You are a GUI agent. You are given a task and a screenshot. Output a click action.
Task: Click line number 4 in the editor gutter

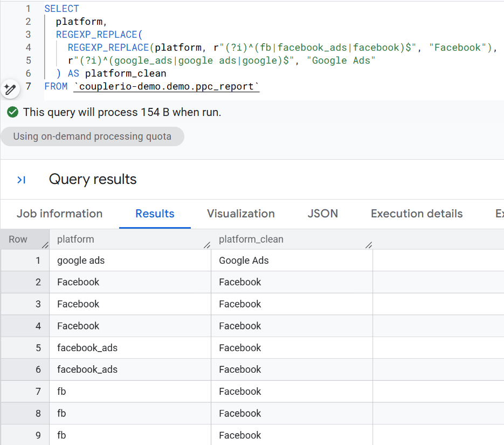(x=28, y=47)
